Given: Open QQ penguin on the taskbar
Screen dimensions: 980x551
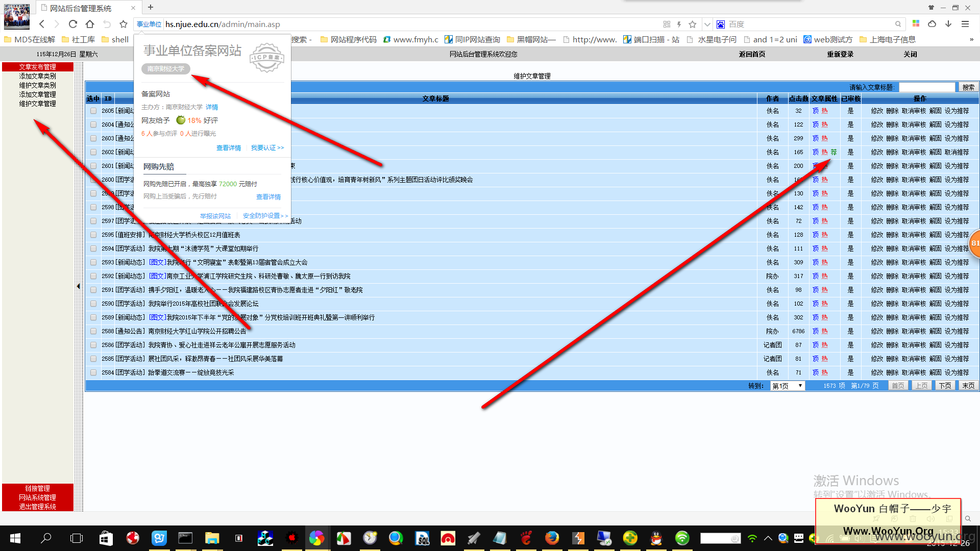Looking at the screenshot, I should pyautogui.click(x=656, y=538).
